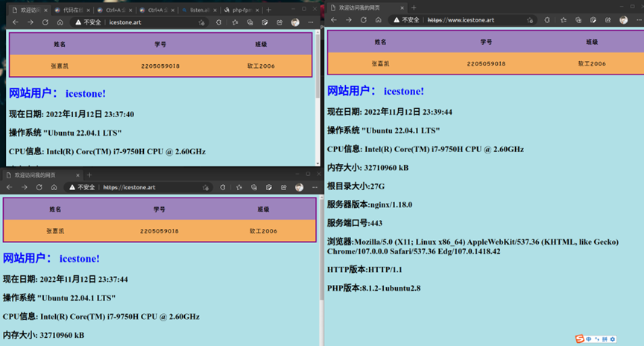Click share icon in the top-left browser toolbar
This screenshot has height=346, width=644.
281,23
